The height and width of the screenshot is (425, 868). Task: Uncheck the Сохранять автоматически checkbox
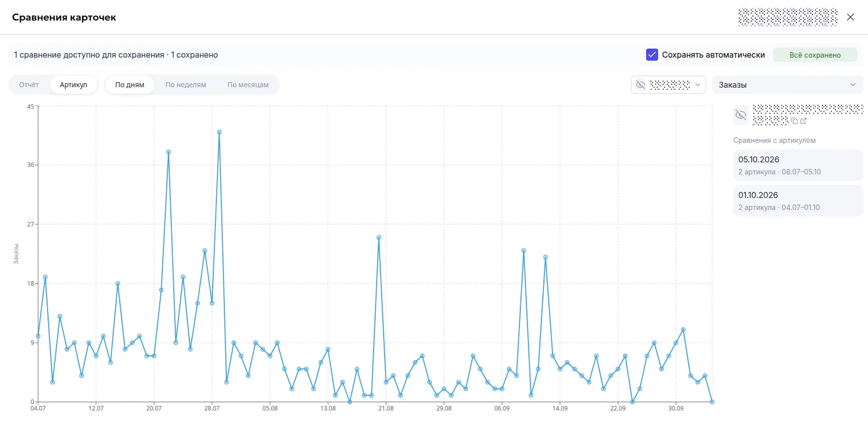(652, 55)
